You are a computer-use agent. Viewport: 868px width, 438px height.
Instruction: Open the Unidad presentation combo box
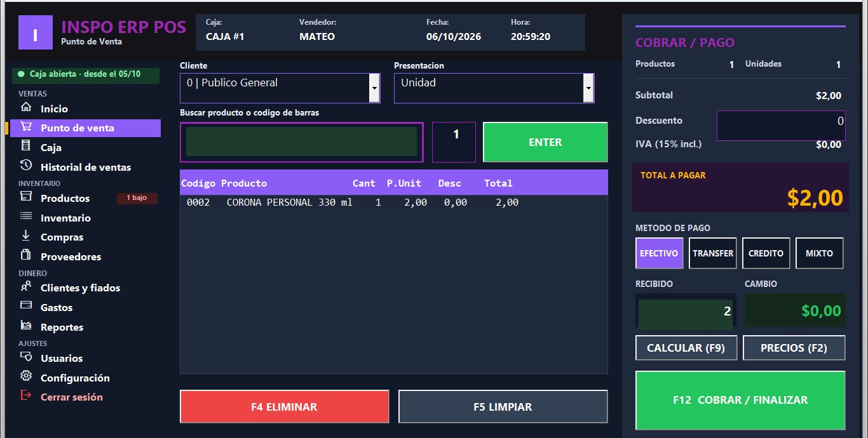coord(494,88)
